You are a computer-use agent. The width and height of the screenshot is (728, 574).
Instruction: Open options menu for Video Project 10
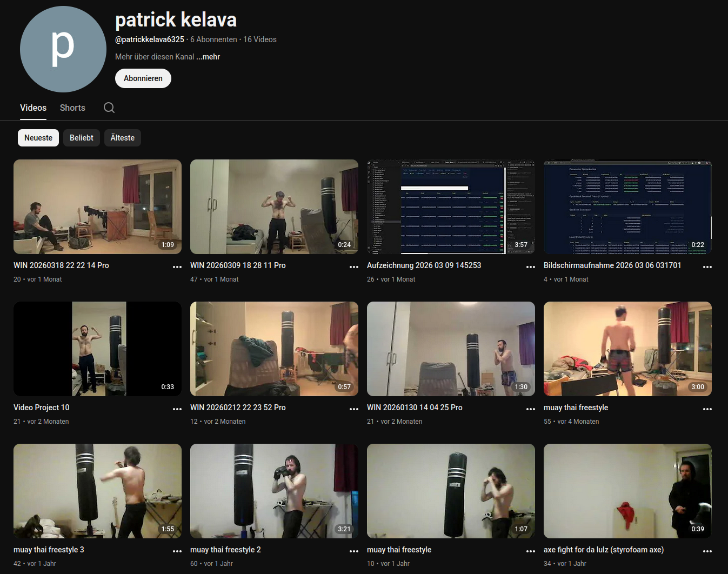(177, 409)
